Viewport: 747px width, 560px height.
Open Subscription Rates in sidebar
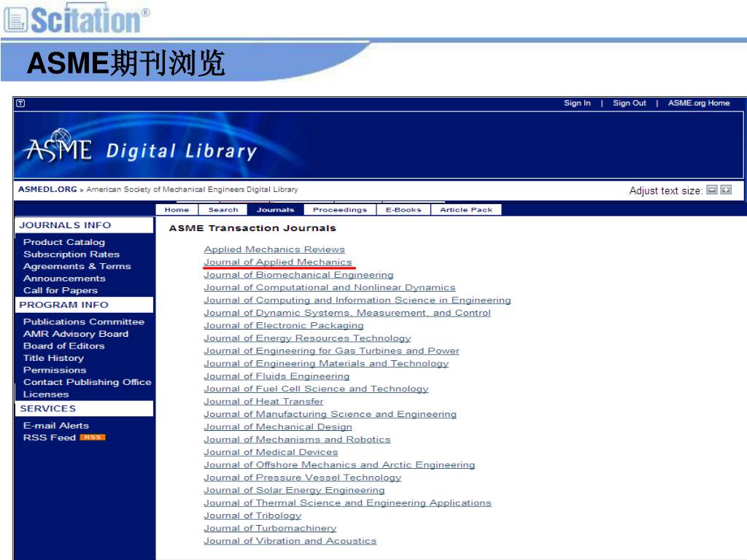click(x=71, y=254)
